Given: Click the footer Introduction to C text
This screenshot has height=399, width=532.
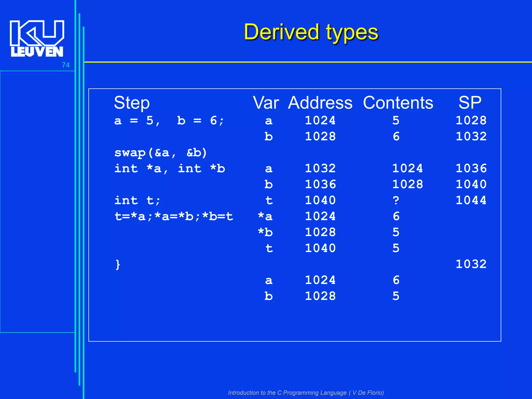Looking at the screenshot, I should click(x=306, y=393).
